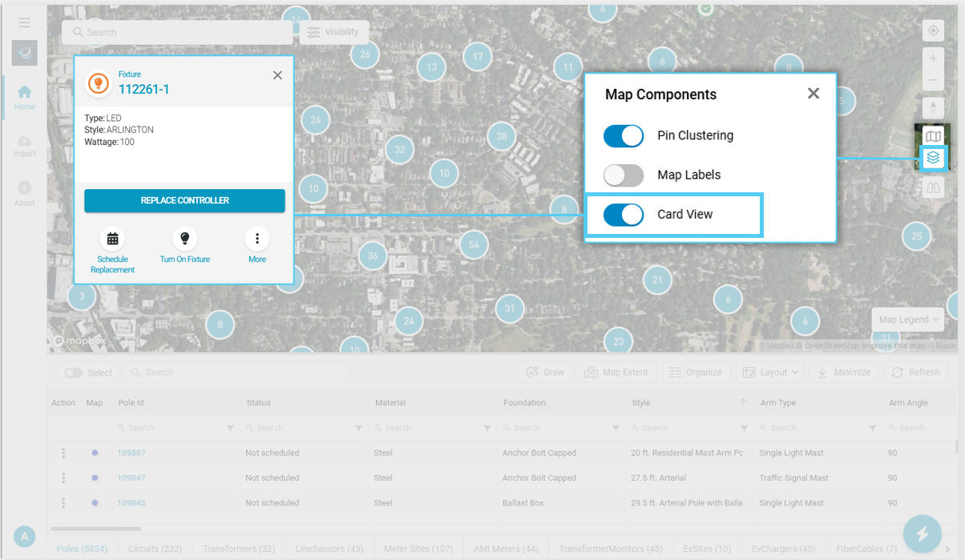This screenshot has height=560, width=965.
Task: Click the Pole Id column search box
Action: tap(170, 429)
